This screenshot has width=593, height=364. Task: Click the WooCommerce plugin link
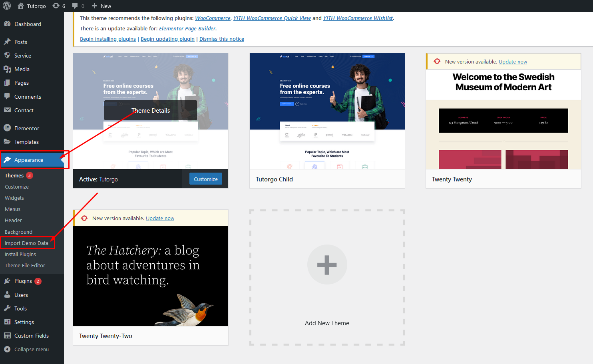pyautogui.click(x=213, y=18)
